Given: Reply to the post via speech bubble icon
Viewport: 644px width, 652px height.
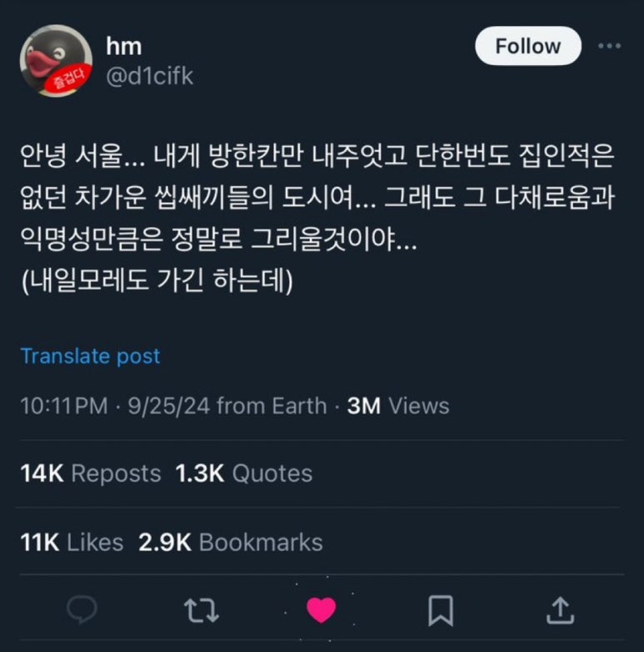Looking at the screenshot, I should [x=81, y=611].
